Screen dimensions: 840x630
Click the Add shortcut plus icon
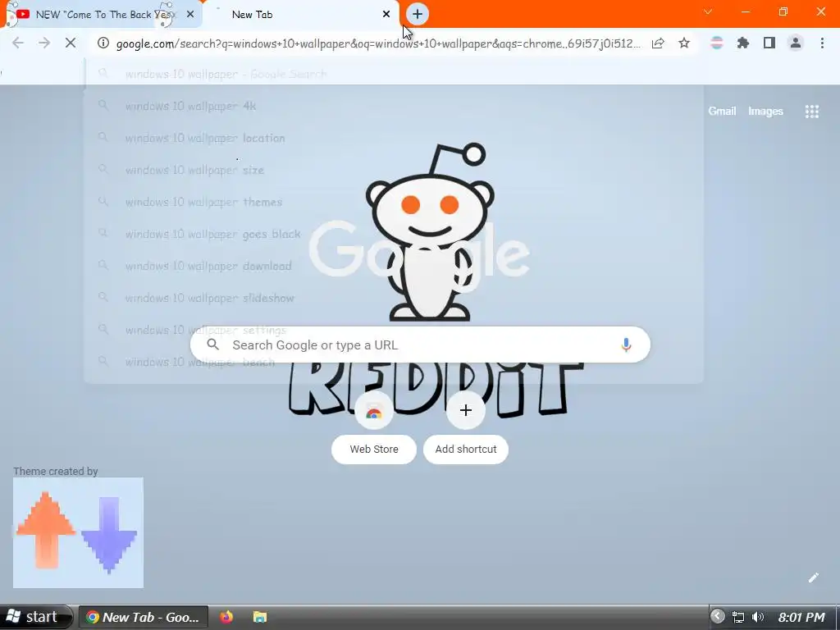(x=466, y=411)
